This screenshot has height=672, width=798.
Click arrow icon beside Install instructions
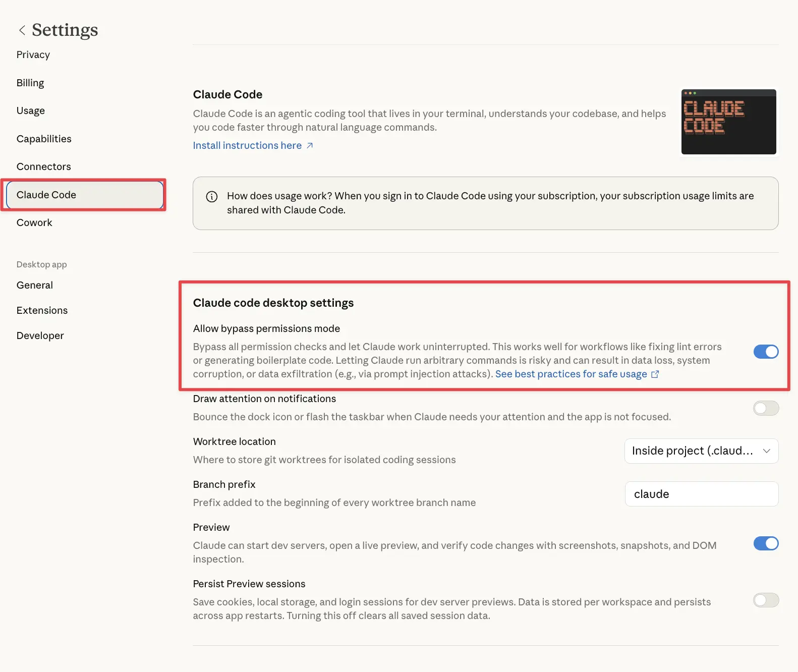click(310, 146)
